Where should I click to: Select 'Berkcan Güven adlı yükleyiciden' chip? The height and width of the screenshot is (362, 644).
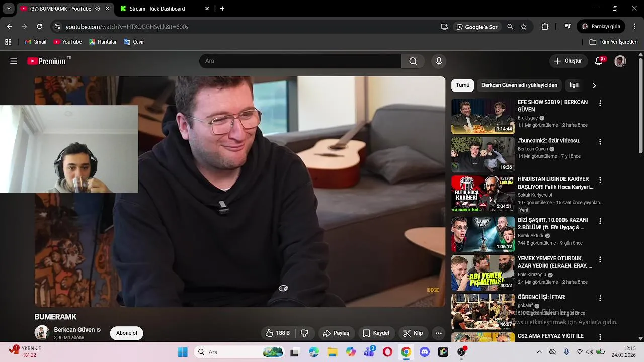click(x=519, y=85)
